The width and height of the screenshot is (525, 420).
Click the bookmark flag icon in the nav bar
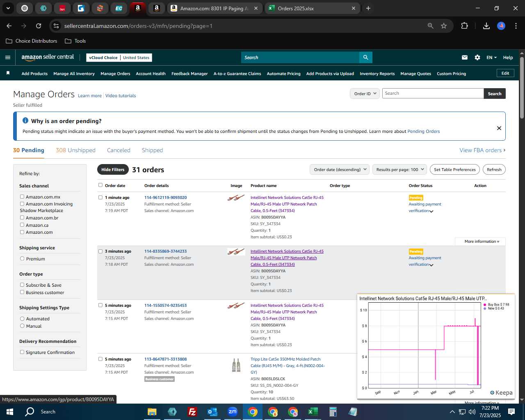[x=8, y=73]
